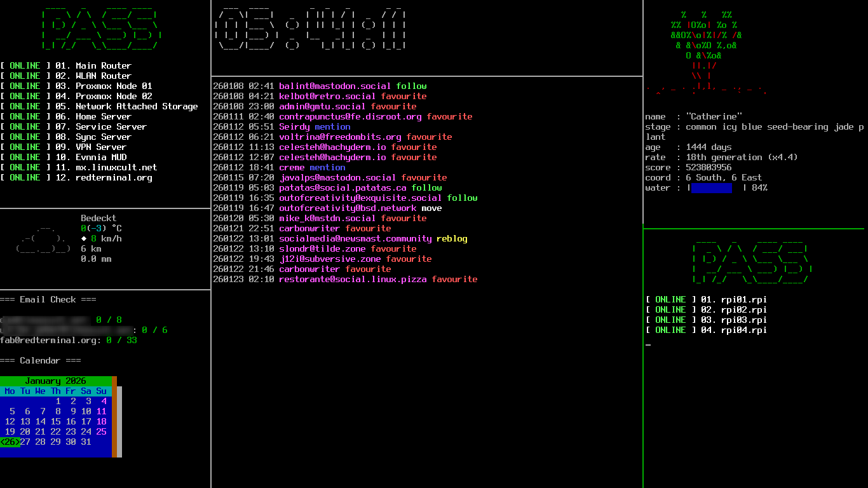Viewport: 868px width, 488px height.
Task: Select today's date 26 in the calendar
Action: coord(10,442)
